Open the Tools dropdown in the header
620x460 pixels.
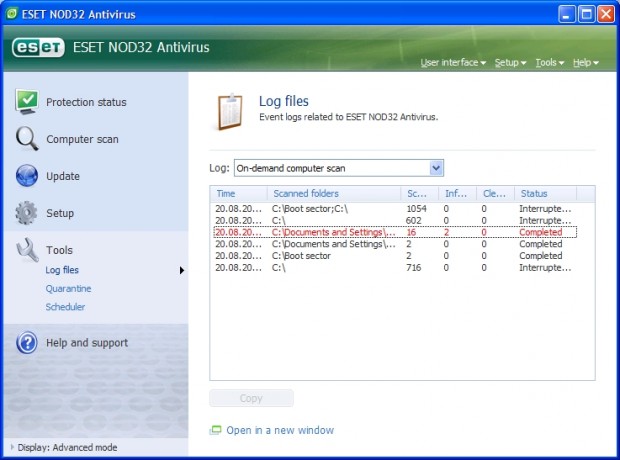click(550, 62)
